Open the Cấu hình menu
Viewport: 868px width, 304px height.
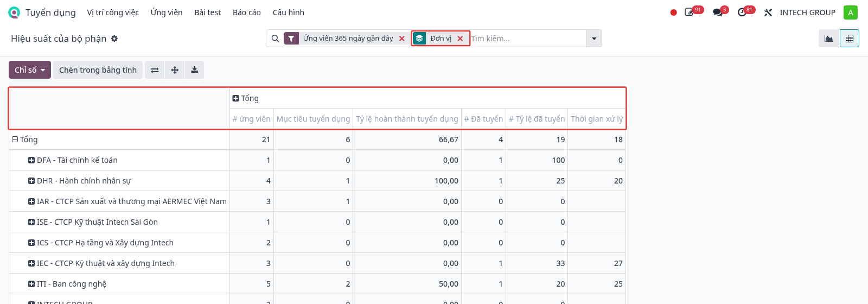pyautogui.click(x=289, y=12)
